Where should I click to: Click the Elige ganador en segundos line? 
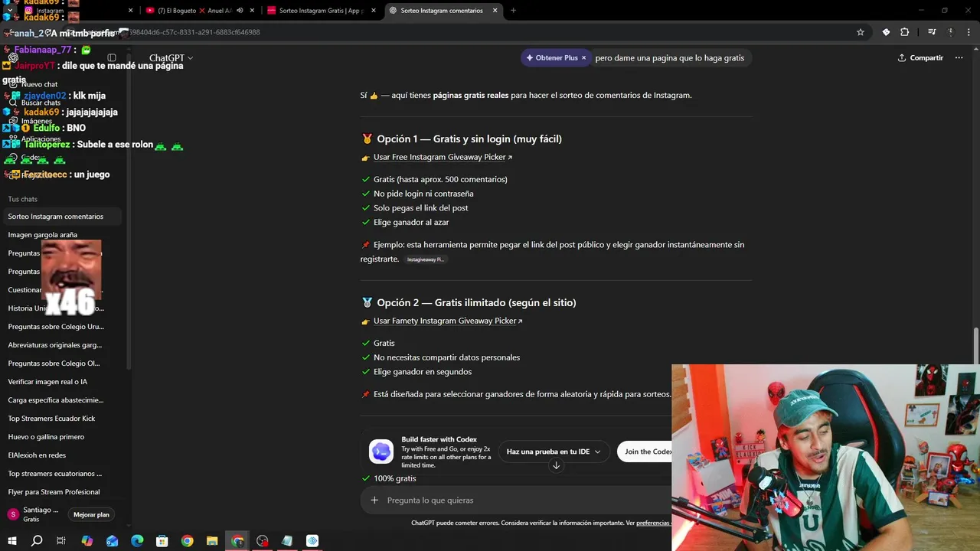(x=423, y=372)
